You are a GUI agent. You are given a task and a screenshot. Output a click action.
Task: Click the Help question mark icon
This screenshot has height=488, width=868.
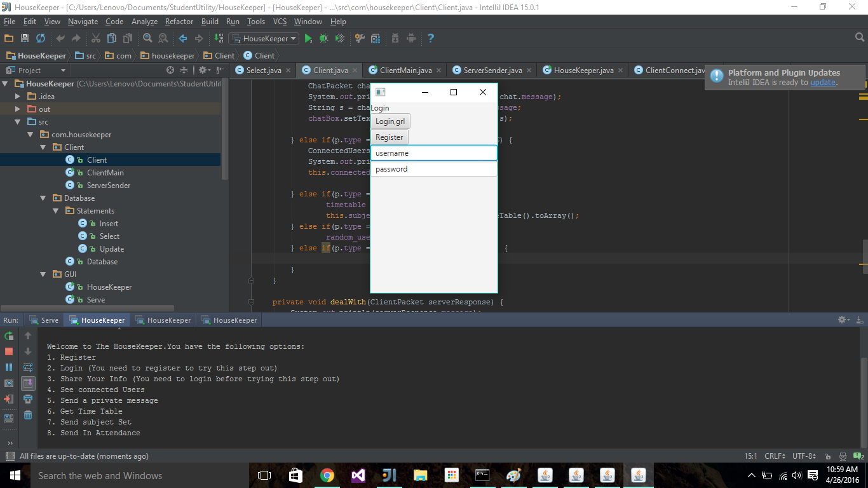tap(431, 39)
